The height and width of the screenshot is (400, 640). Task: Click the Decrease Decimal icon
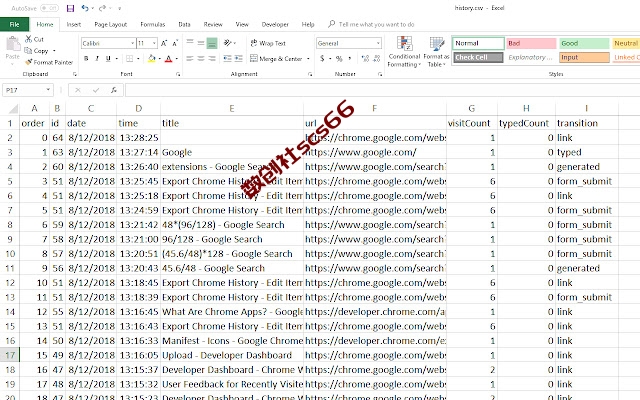click(376, 59)
